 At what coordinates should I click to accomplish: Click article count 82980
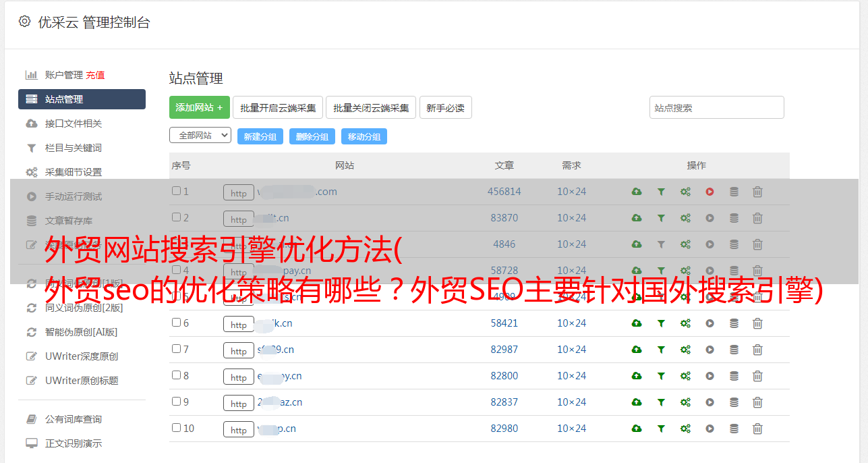tap(504, 429)
